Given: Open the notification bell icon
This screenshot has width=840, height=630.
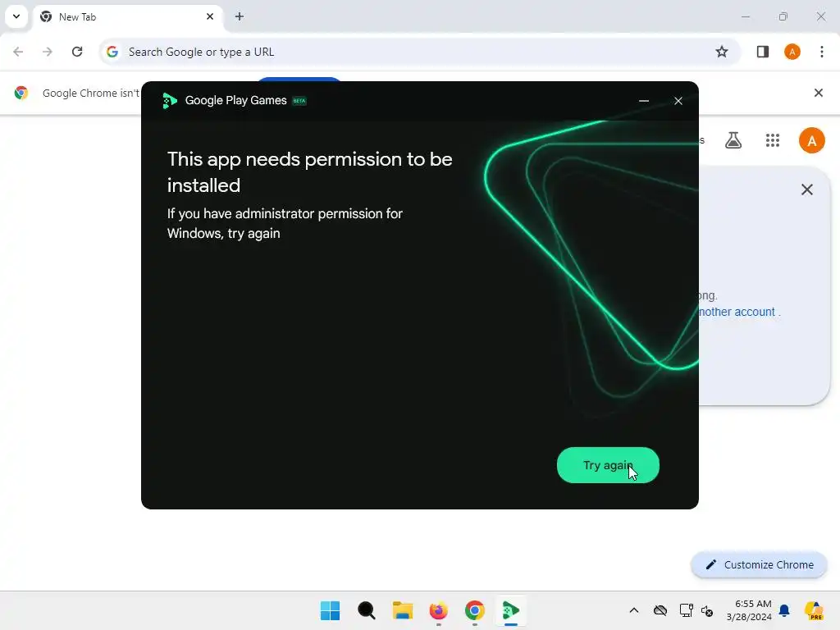Looking at the screenshot, I should coord(784,610).
